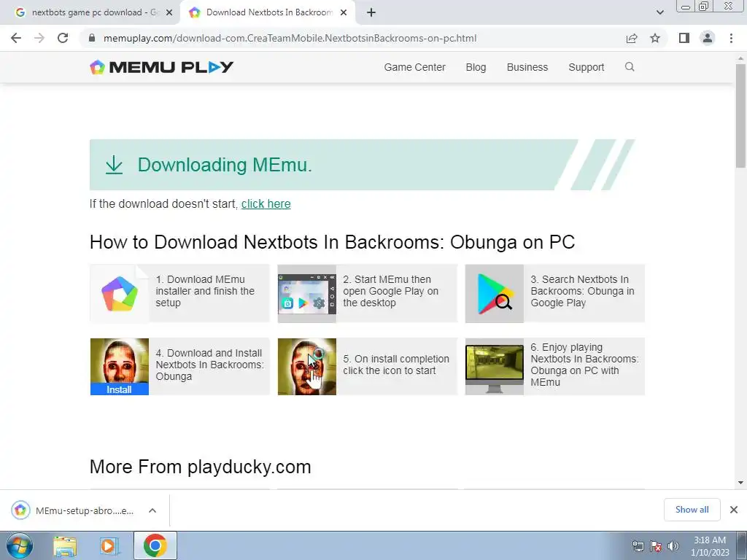This screenshot has height=560, width=747.
Task: Click the Google Play search step 3 icon
Action: pyautogui.click(x=495, y=293)
